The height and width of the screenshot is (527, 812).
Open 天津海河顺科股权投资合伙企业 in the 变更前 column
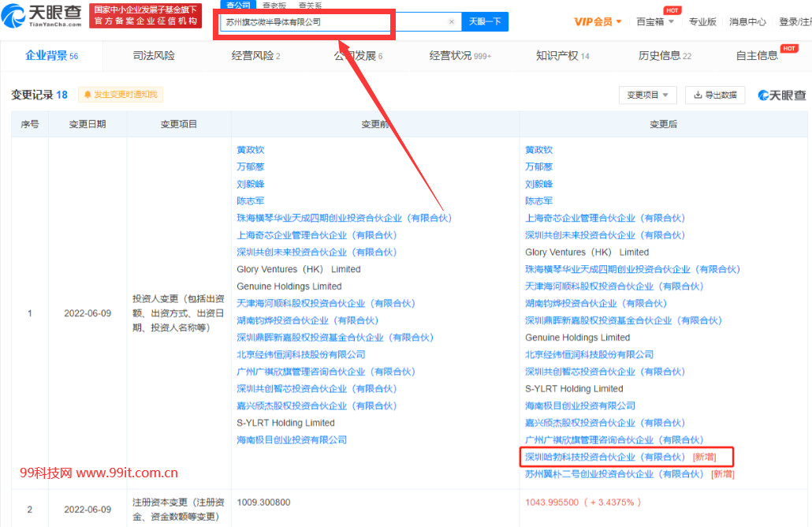[326, 303]
